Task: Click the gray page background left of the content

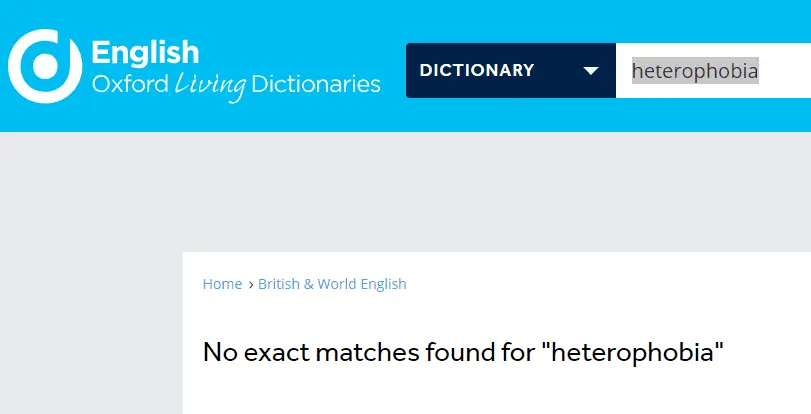Action: tap(90, 300)
